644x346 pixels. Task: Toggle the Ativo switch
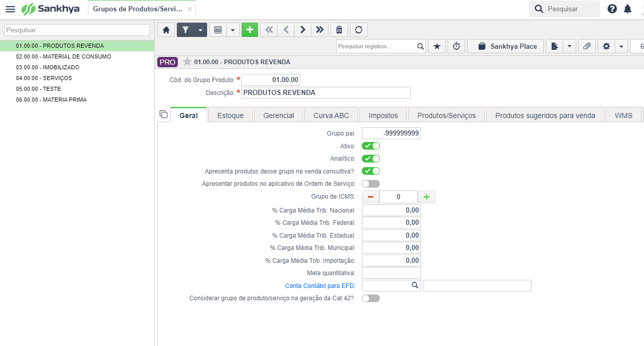pos(371,146)
